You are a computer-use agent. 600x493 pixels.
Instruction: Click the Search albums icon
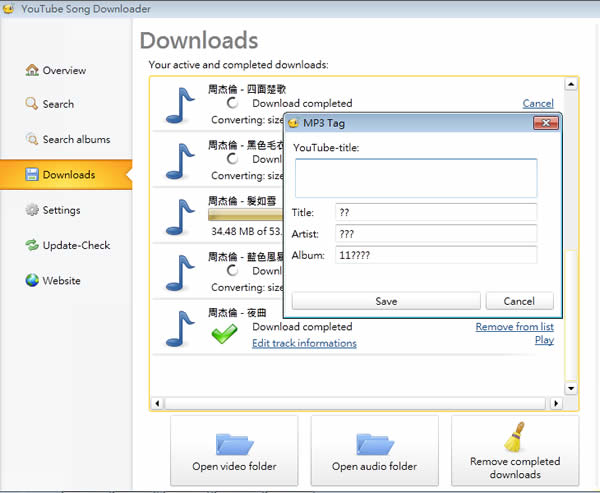32,139
